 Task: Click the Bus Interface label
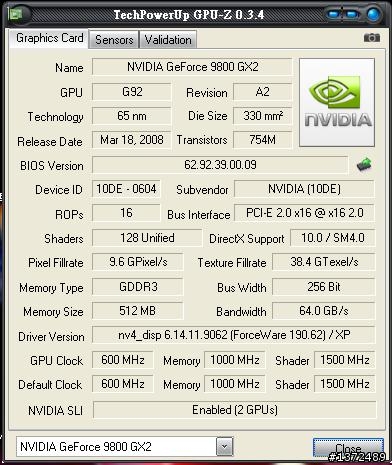[x=199, y=215]
